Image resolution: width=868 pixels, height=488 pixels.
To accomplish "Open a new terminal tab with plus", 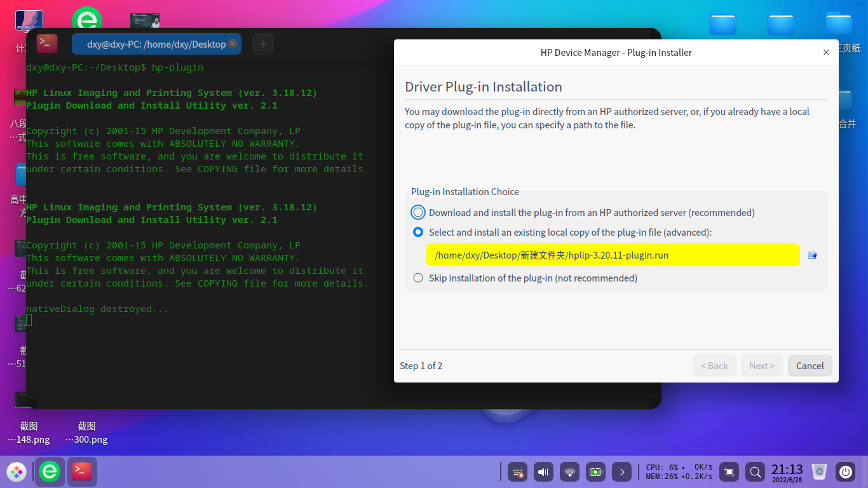I will point(263,44).
